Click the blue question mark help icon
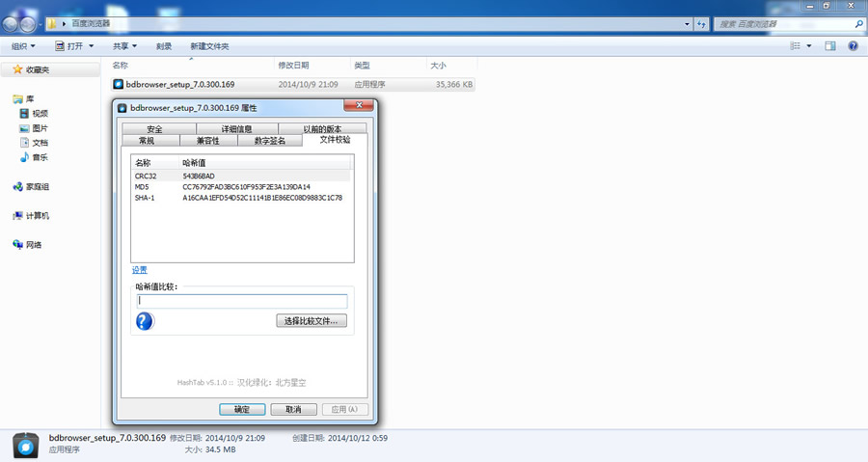The height and width of the screenshot is (462, 868). click(145, 321)
